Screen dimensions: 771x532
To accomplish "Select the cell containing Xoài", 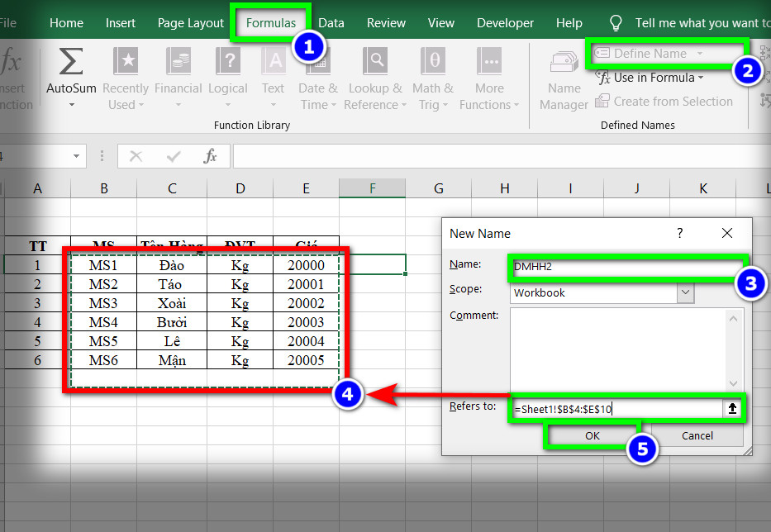I will [172, 303].
